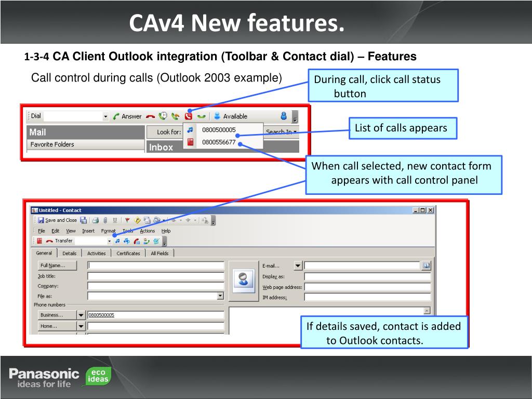Open the File as dropdown arrow
Screen dimensions: 532x399
click(x=220, y=296)
